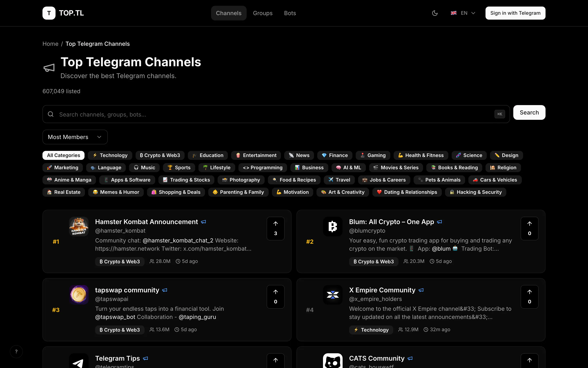
Task: Open the Blum channel avatar icon
Action: (333, 226)
